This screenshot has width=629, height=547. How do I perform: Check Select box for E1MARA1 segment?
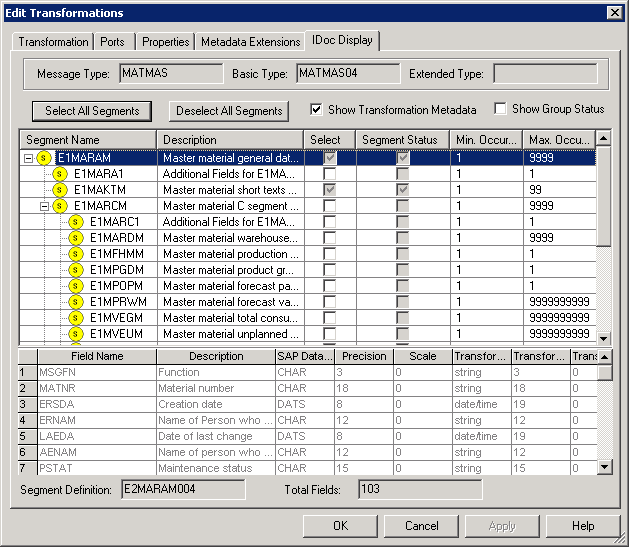pyautogui.click(x=329, y=174)
